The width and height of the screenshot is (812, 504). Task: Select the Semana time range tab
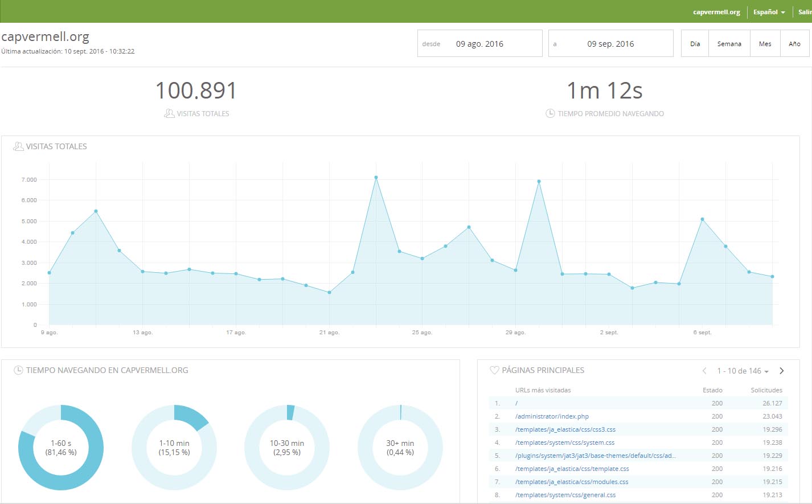click(x=729, y=44)
